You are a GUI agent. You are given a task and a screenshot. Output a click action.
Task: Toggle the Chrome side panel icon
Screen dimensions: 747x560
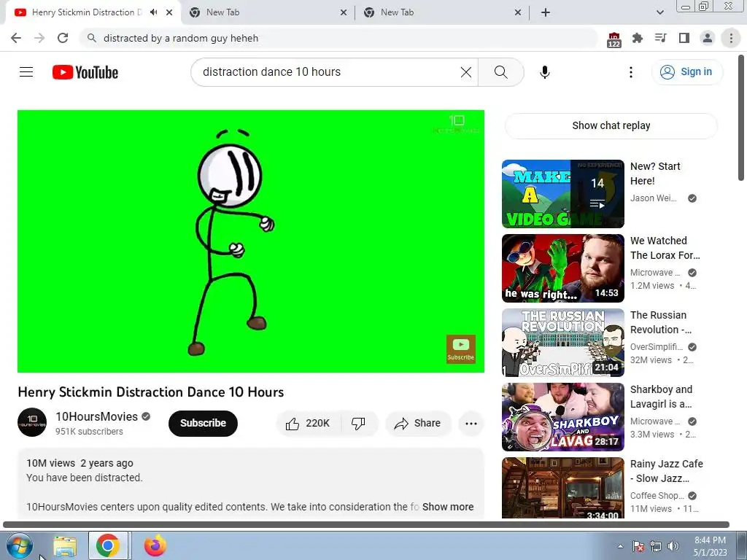[684, 38]
